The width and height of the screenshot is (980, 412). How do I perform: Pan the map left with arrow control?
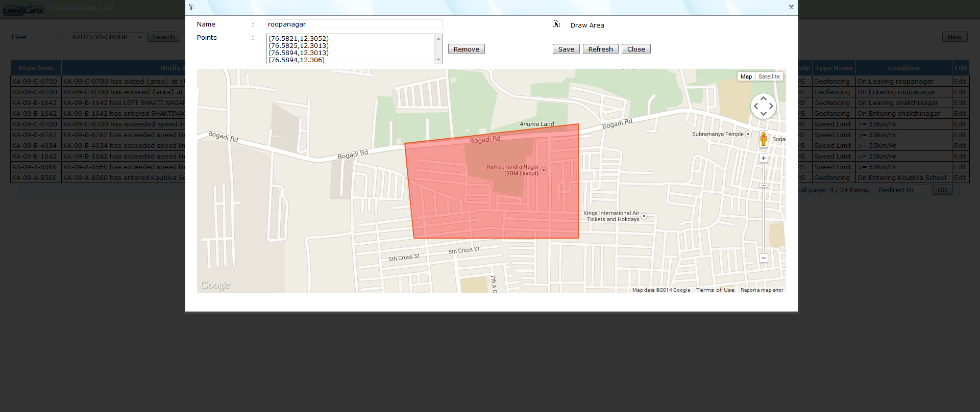755,106
